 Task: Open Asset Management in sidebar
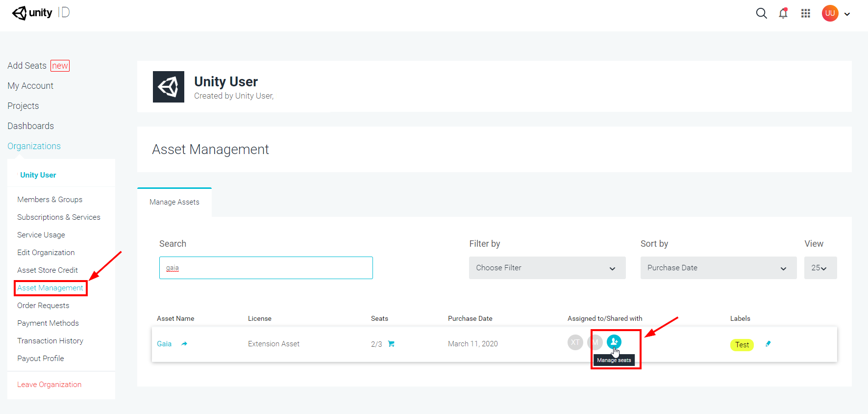coord(50,288)
